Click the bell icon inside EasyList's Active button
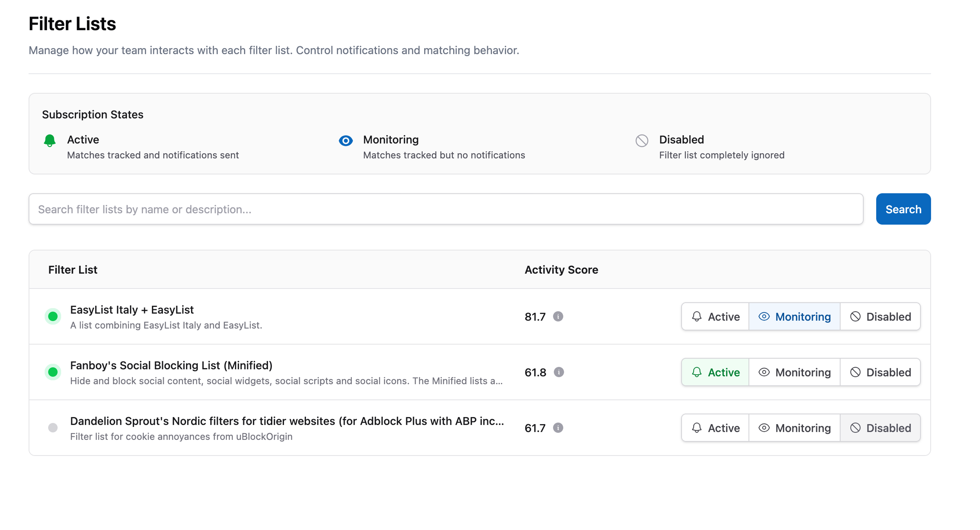980x530 pixels. (x=697, y=316)
